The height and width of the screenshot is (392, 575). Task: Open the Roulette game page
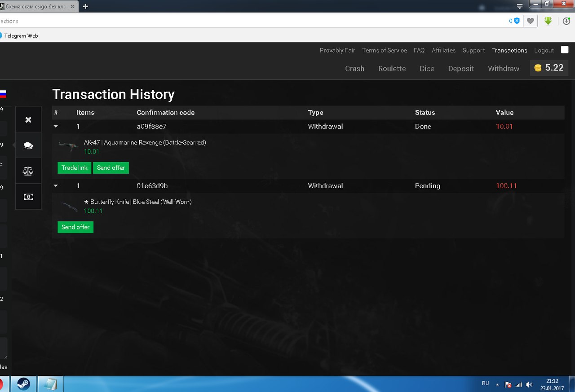pyautogui.click(x=392, y=69)
